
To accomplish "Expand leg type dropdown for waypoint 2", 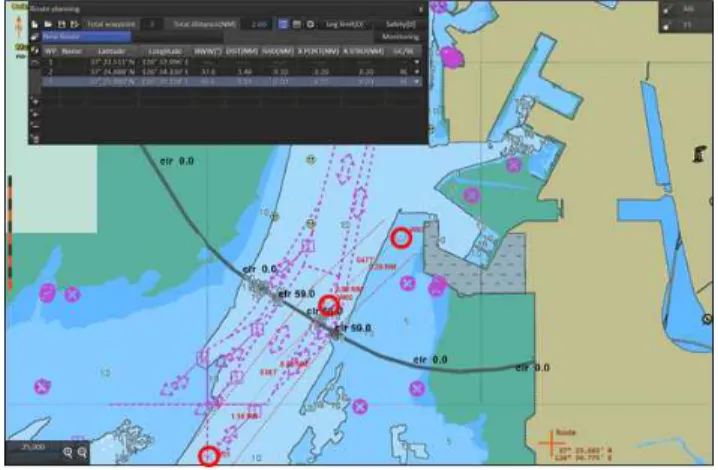I will [x=417, y=72].
